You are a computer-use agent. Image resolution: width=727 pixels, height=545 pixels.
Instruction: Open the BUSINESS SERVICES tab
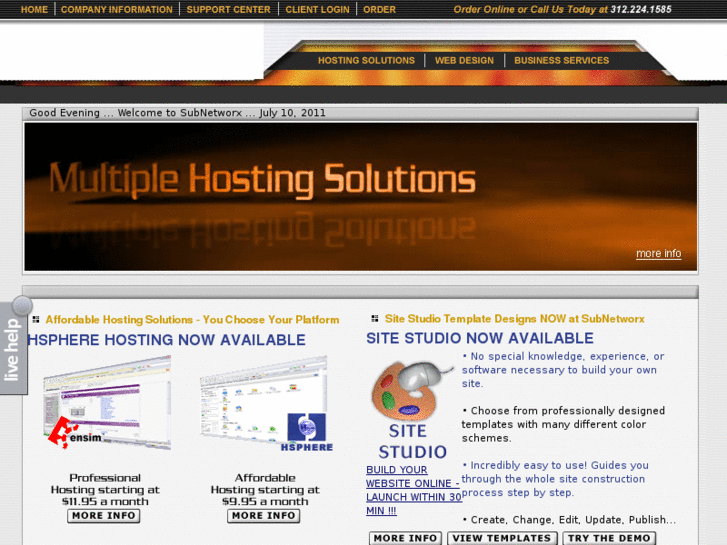tap(561, 60)
